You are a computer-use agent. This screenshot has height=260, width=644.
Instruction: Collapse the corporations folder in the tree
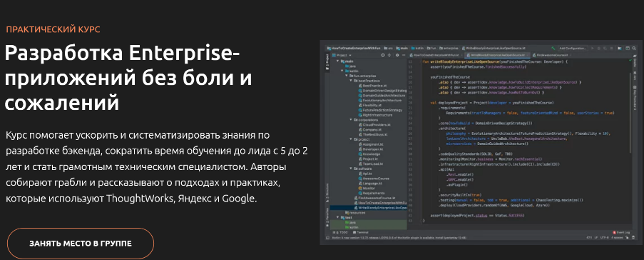[350, 120]
